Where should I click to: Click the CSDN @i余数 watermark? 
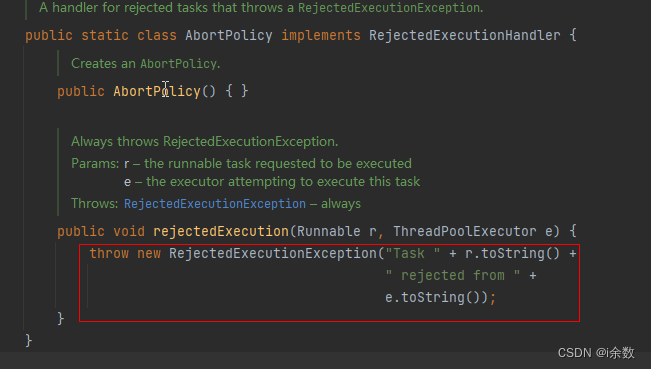pos(596,353)
